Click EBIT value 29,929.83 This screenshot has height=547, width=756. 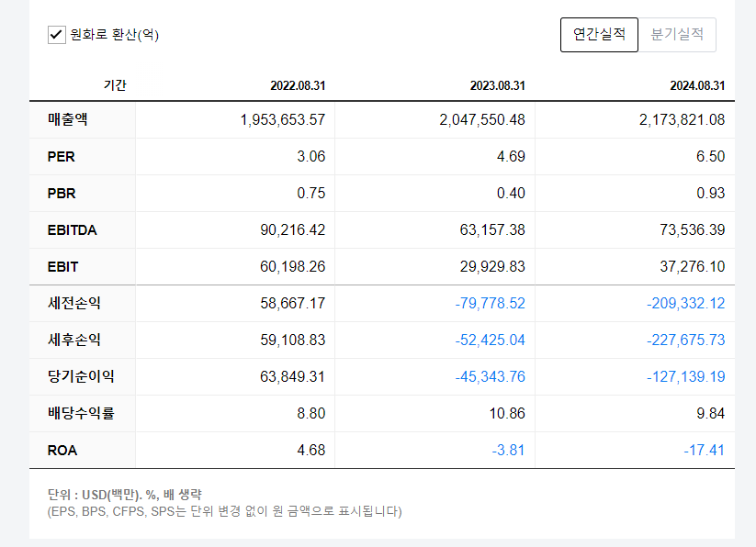pyautogui.click(x=492, y=266)
